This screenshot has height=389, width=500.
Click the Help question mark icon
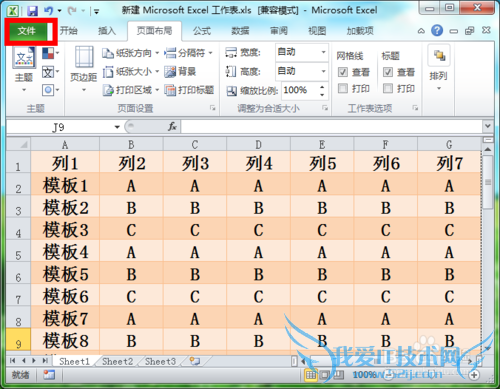coord(437,31)
